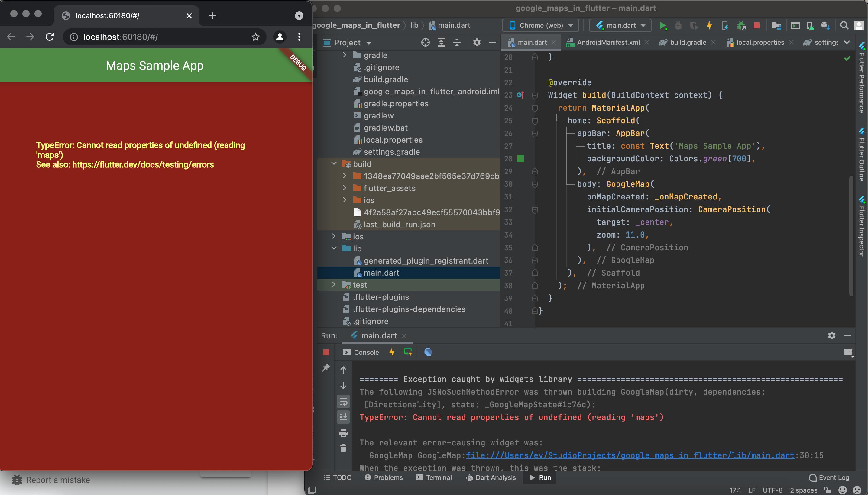The height and width of the screenshot is (495, 868).
Task: Click the editor vertical scrollbar
Action: click(851, 236)
